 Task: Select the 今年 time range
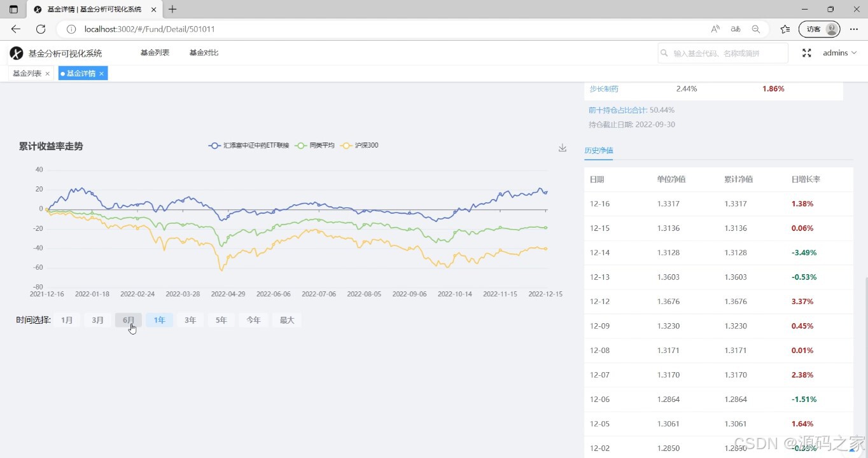pos(253,320)
